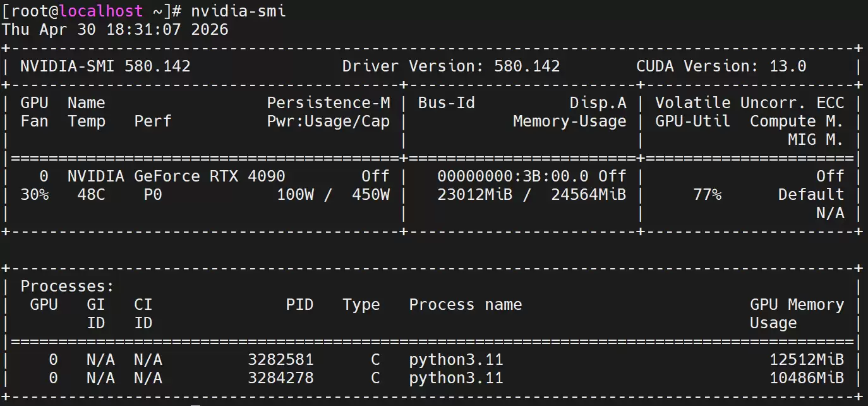Screen dimensions: 868x406
Task: Click type C in the 3282581 row
Action: 375,360
